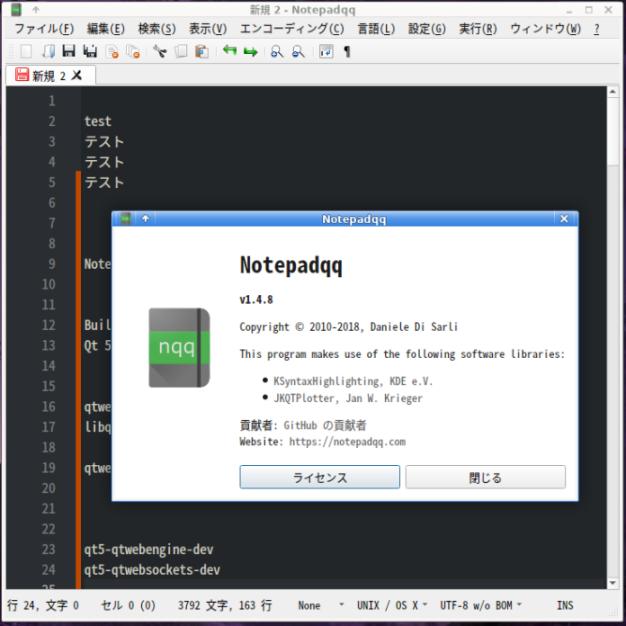Open the 実行(R) menu
Image resolution: width=626 pixels, height=626 pixels.
coord(478,29)
